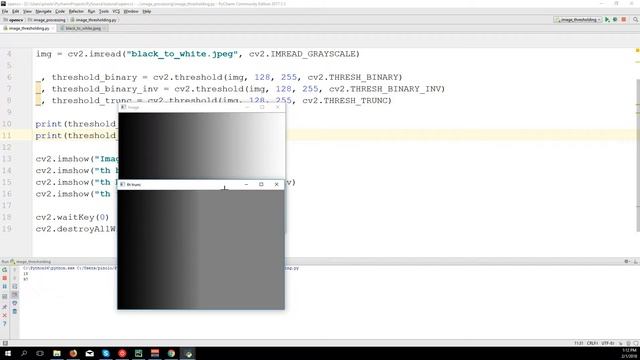Image resolution: width=640 pixels, height=360 pixels.
Task: Open the Edit menu
Action: point(16,11)
